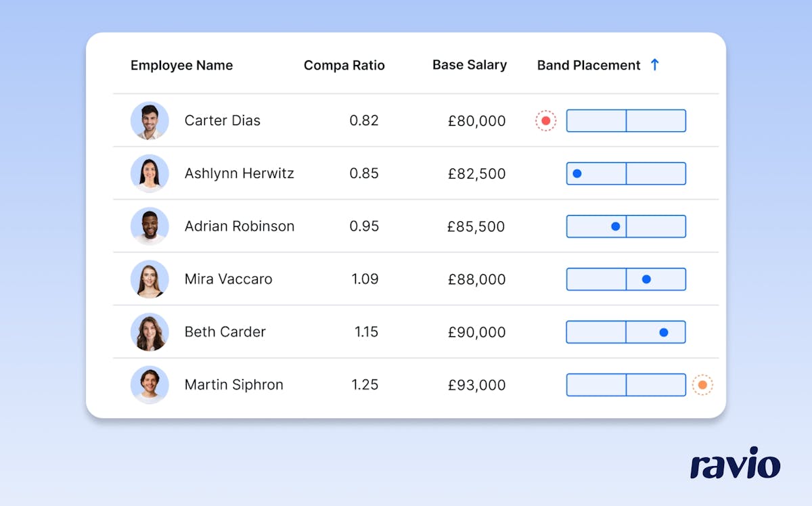Screen dimensions: 812x506
Task: Sort by the Compa Ratio column header
Action: coord(344,65)
